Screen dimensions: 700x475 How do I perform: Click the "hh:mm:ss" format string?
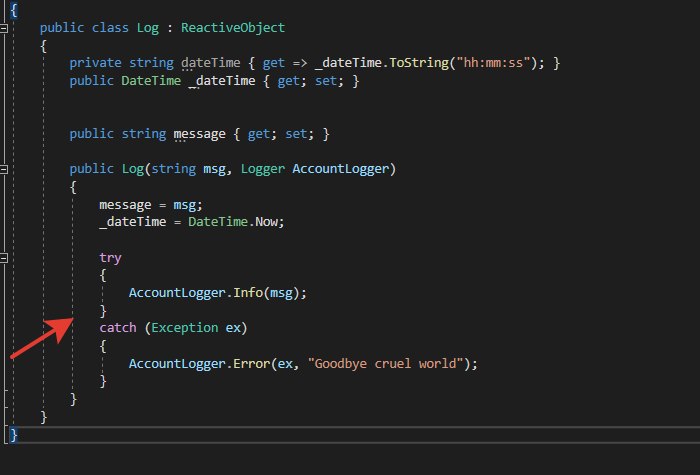click(493, 63)
